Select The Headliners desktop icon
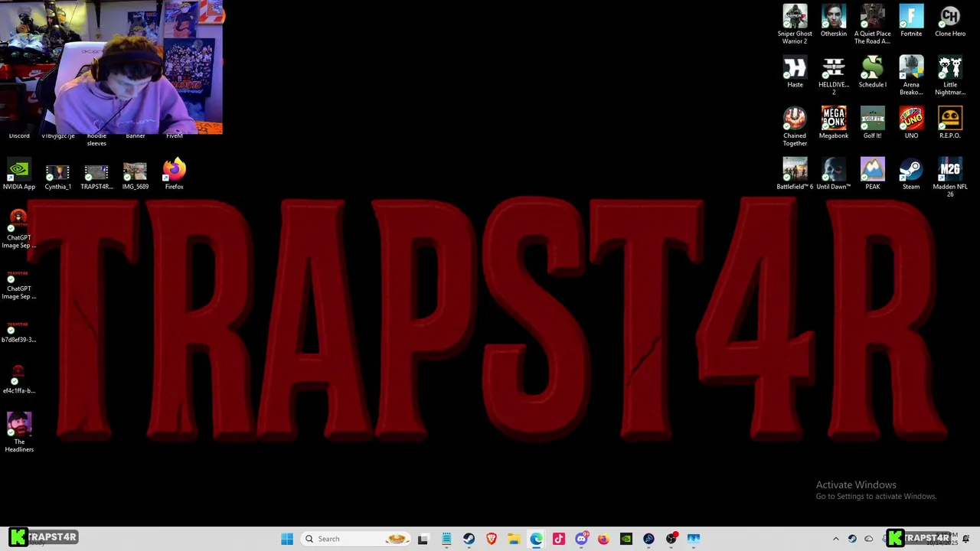980x551 pixels. coord(19,432)
